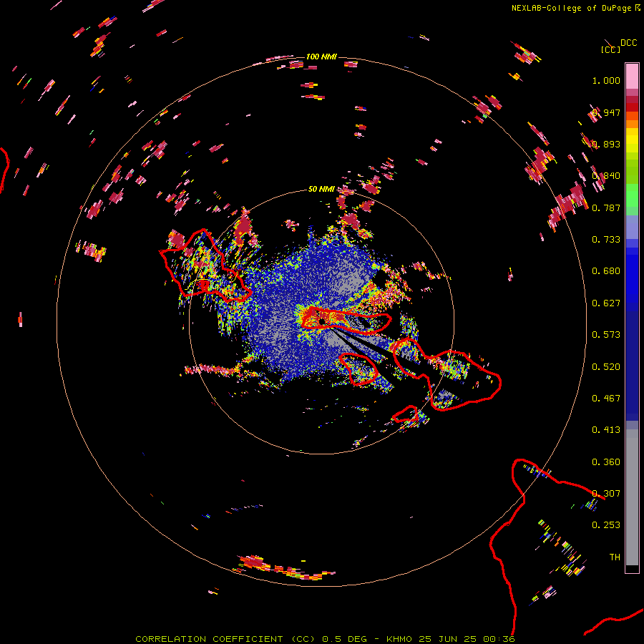Image resolution: width=644 pixels, height=644 pixels.
Task: Pick the dark blue segment of color bar
Action: (632, 361)
